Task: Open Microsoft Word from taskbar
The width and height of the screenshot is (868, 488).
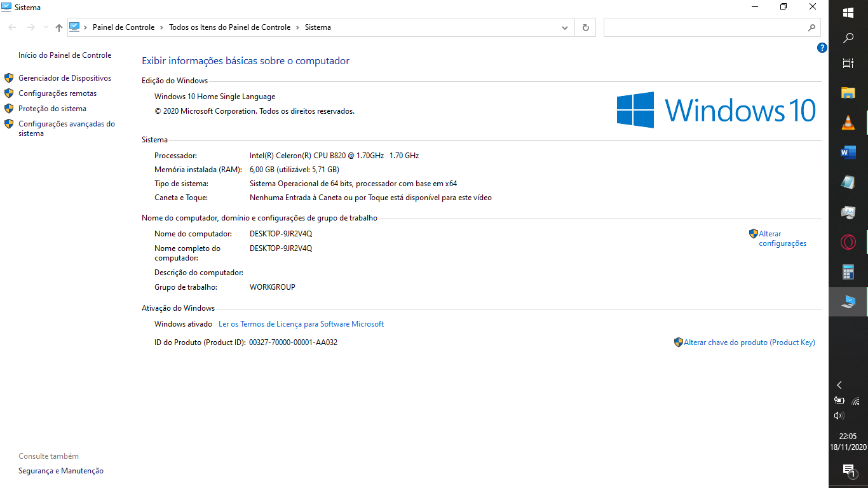Action: click(x=848, y=152)
